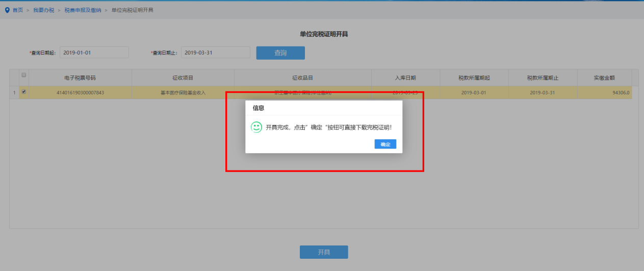The height and width of the screenshot is (271, 644).
Task: Focus the 查询日期起 date field
Action: coord(94,53)
